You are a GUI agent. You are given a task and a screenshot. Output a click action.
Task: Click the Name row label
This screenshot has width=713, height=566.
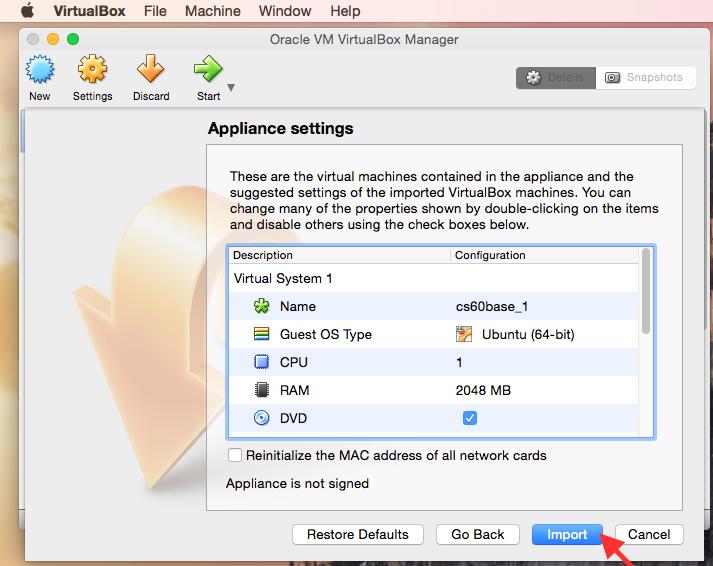(x=298, y=306)
